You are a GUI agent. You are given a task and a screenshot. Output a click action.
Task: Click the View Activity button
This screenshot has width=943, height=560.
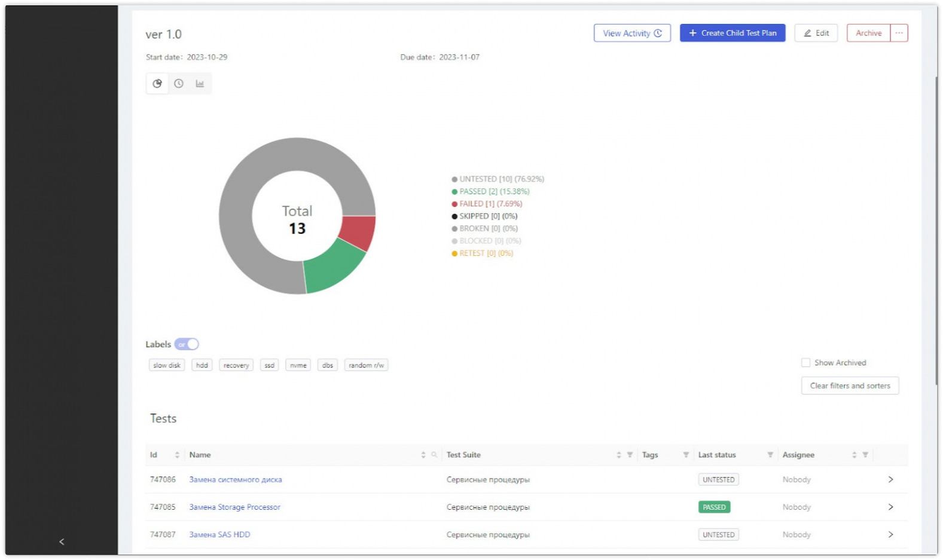tap(632, 33)
